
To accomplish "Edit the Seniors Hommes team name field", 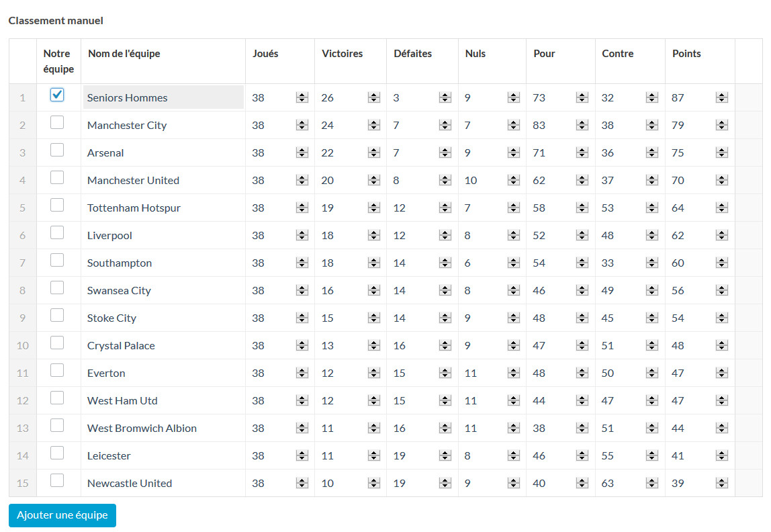I will point(163,97).
